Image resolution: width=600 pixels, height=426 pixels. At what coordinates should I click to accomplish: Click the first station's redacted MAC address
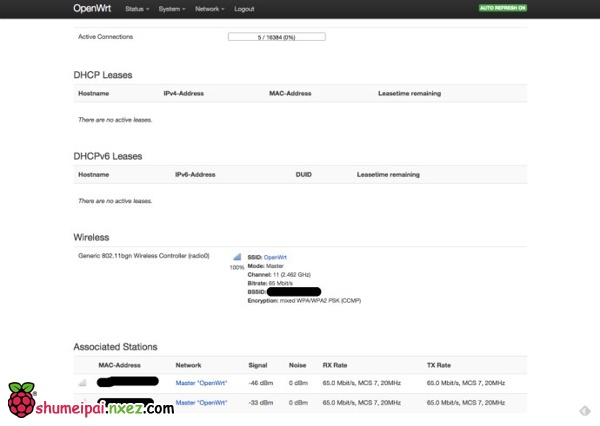(128, 382)
